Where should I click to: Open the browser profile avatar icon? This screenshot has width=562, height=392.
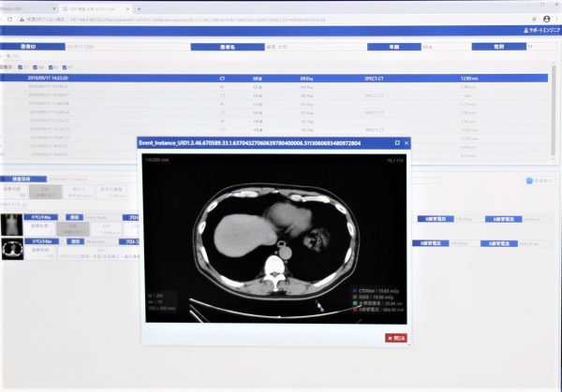click(545, 18)
